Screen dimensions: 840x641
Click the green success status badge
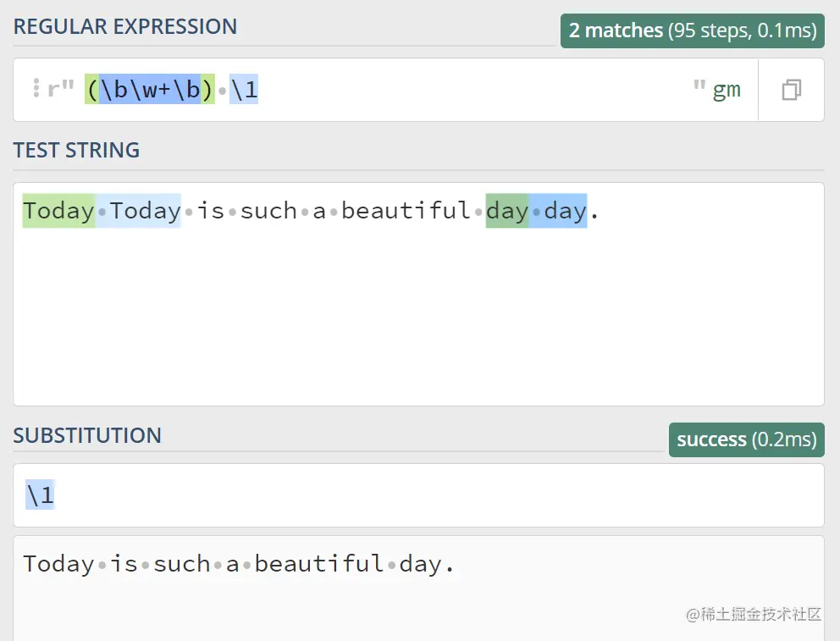point(746,439)
